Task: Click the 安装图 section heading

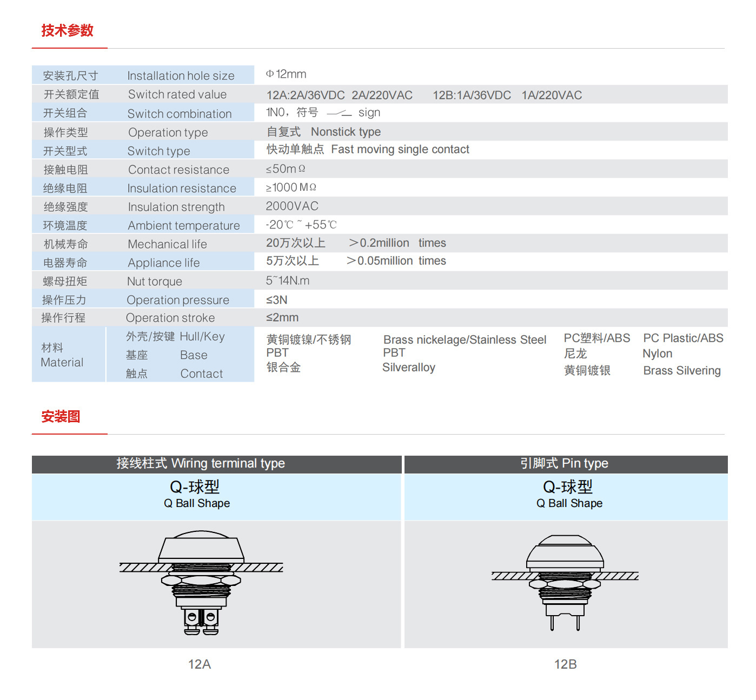Action: (61, 416)
